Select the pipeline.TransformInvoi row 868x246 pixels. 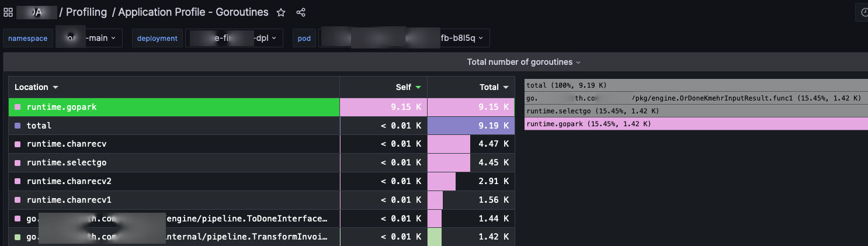[x=262, y=237]
